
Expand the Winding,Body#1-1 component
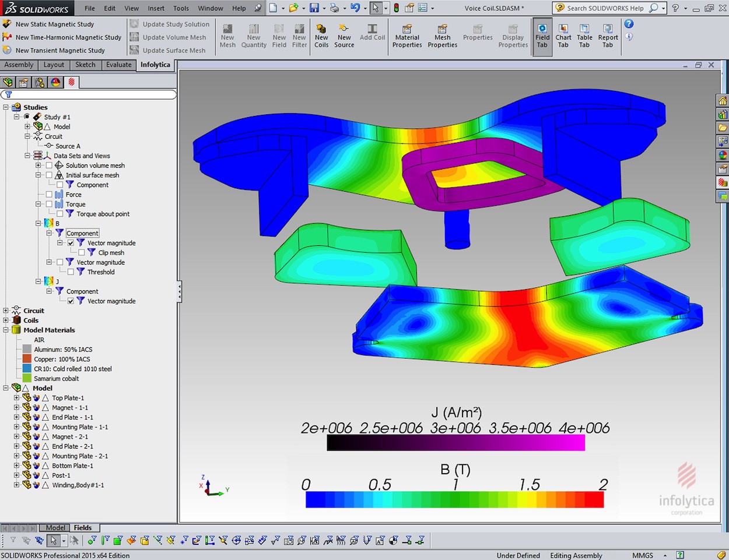pyautogui.click(x=16, y=485)
